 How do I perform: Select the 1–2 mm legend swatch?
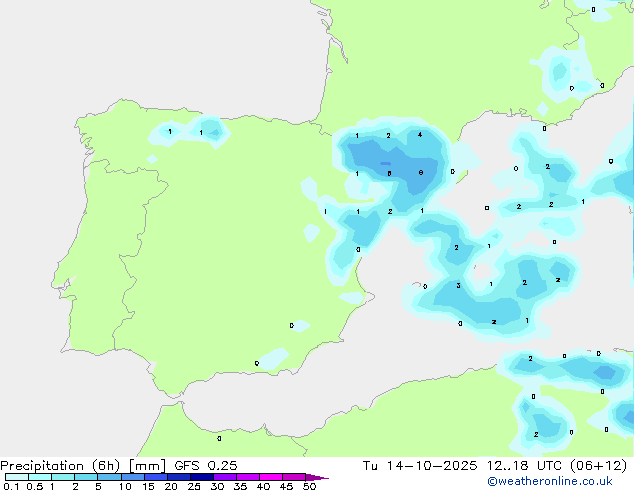pos(63,477)
